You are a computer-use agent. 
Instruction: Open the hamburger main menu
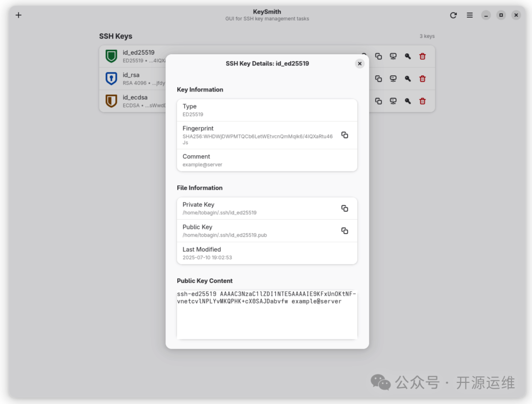click(470, 15)
